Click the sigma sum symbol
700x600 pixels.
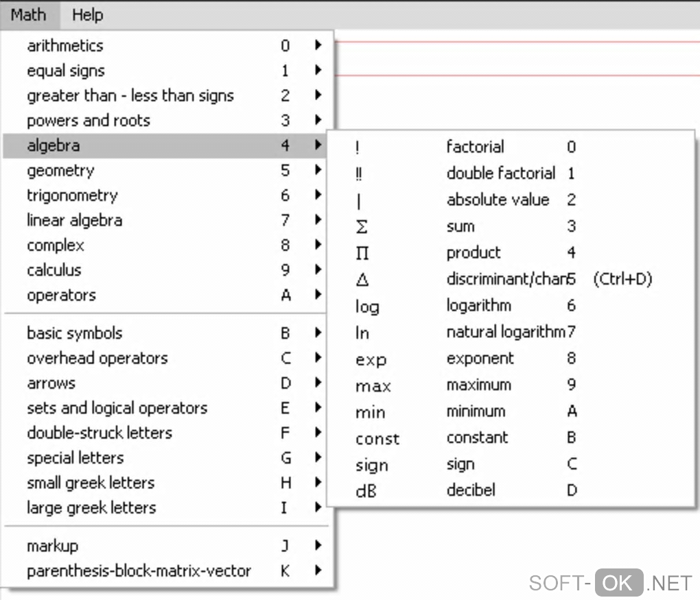[362, 227]
